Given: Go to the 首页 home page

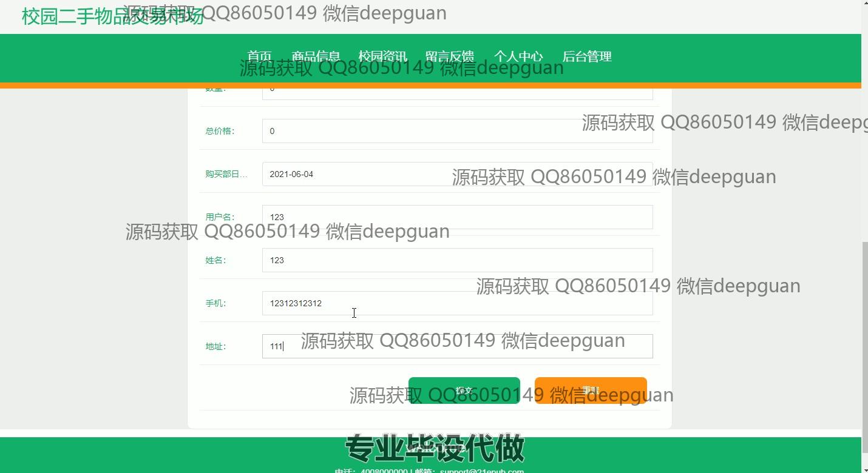Looking at the screenshot, I should tap(260, 56).
